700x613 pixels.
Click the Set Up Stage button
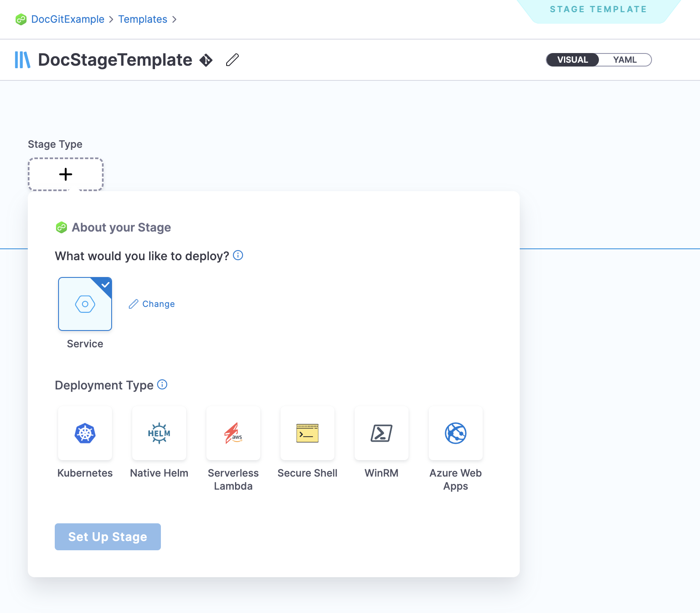pos(108,537)
